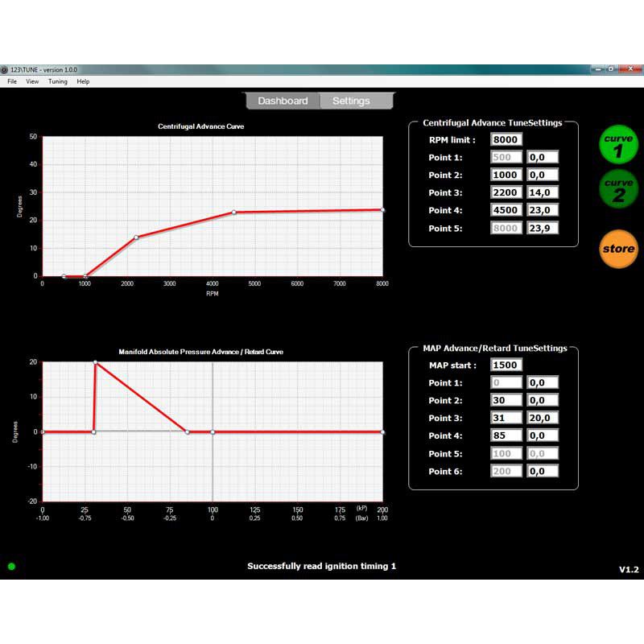Open the Tuning menu
Viewport: 644px width, 644px height.
coord(57,81)
